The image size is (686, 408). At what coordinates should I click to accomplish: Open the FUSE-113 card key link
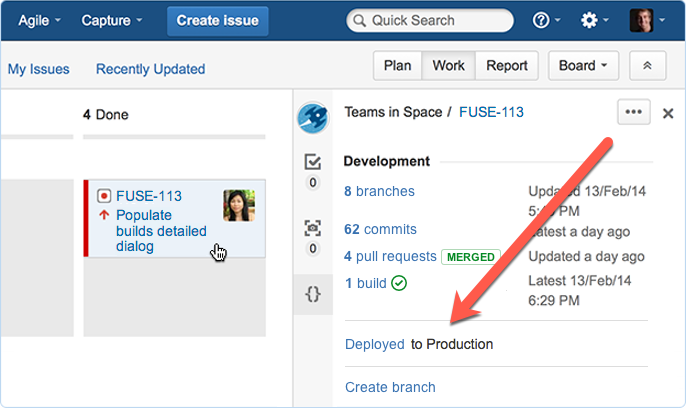tap(149, 196)
